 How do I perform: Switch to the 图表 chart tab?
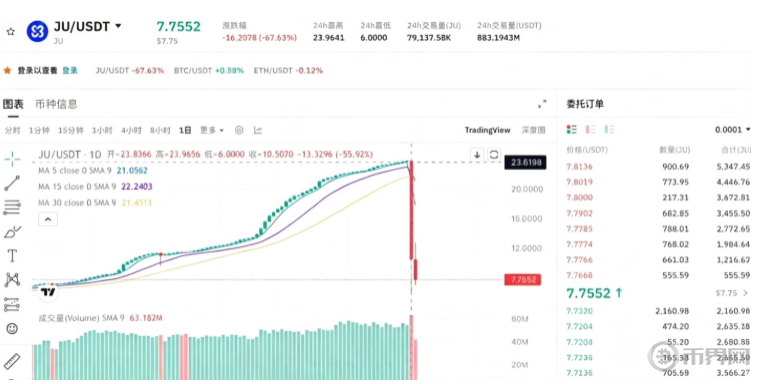[13, 104]
